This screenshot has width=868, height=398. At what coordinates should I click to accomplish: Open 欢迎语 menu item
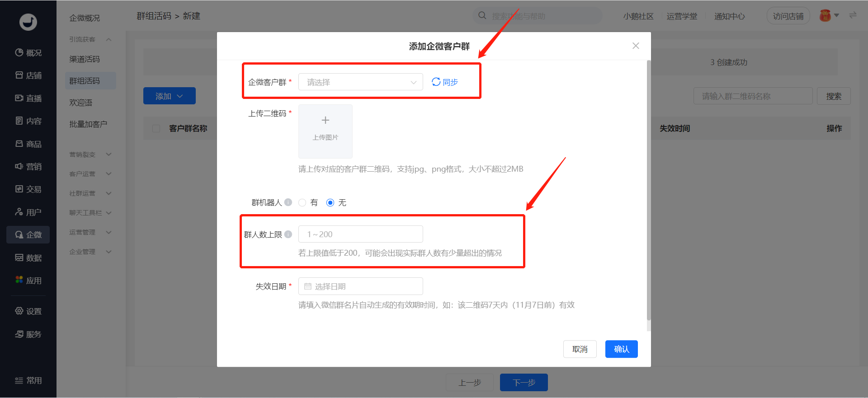click(80, 103)
